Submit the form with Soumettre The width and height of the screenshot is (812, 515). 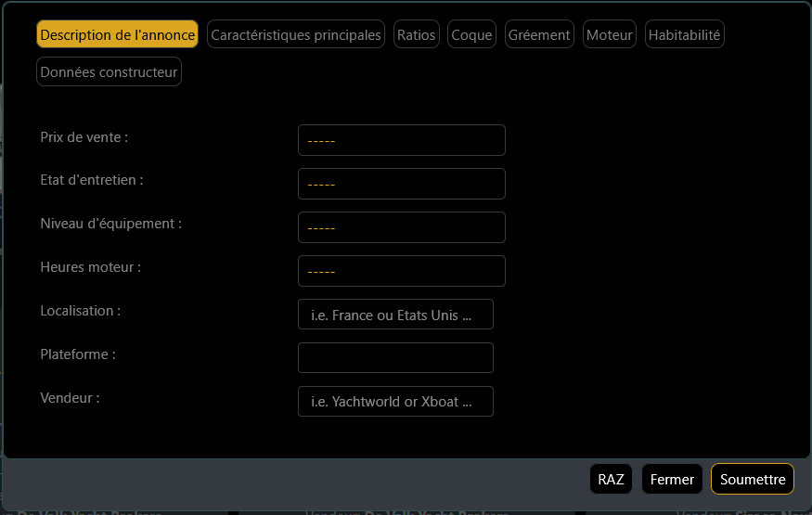click(x=752, y=479)
